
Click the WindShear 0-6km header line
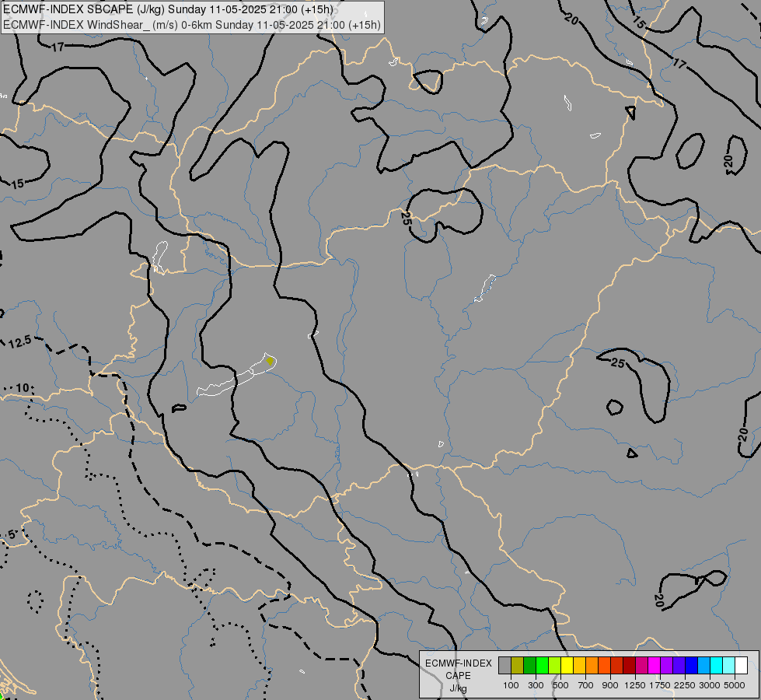click(x=192, y=25)
